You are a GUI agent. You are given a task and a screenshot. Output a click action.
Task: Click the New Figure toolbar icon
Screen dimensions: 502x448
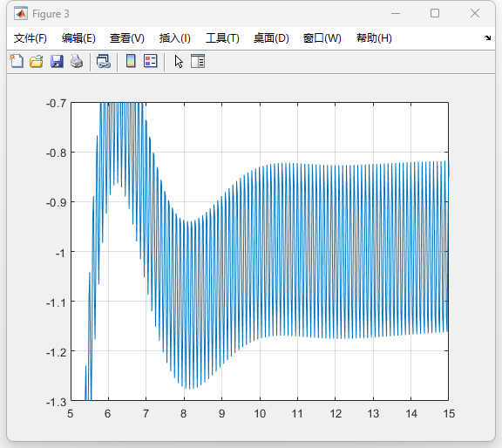[x=17, y=61]
